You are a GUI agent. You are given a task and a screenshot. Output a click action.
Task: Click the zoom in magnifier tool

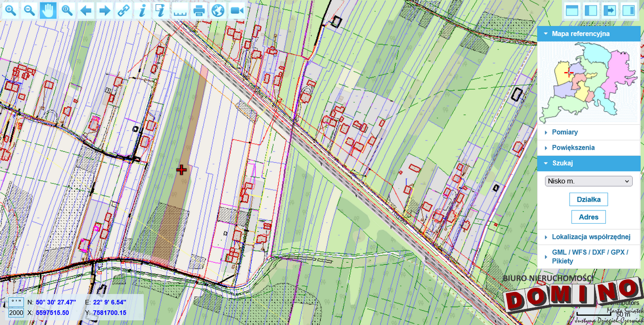click(10, 10)
